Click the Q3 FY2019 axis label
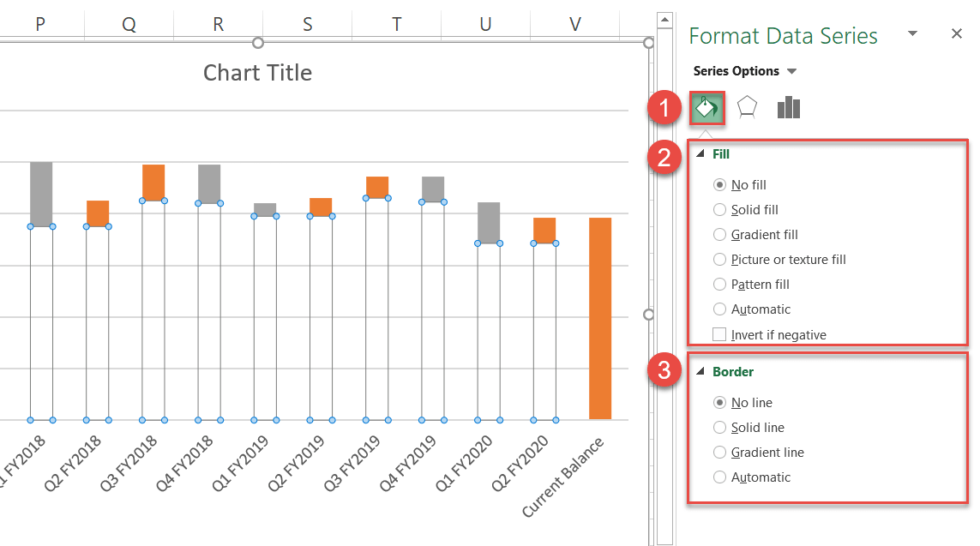 (352, 464)
